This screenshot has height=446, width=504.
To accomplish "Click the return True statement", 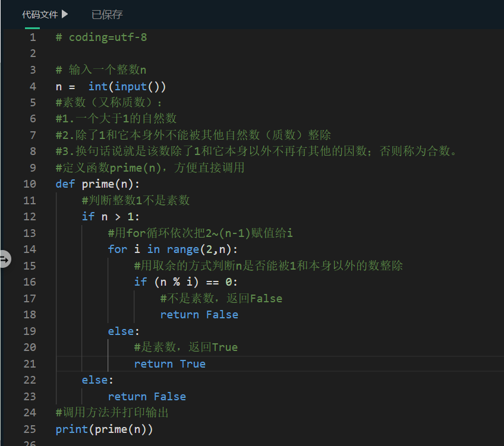I will point(170,363).
